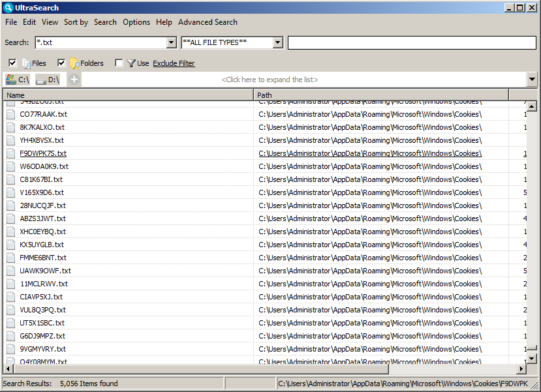Screen dimensions: 541x392
Task: Click the file icon beside F9DWPK7S.txt
Action: point(11,153)
